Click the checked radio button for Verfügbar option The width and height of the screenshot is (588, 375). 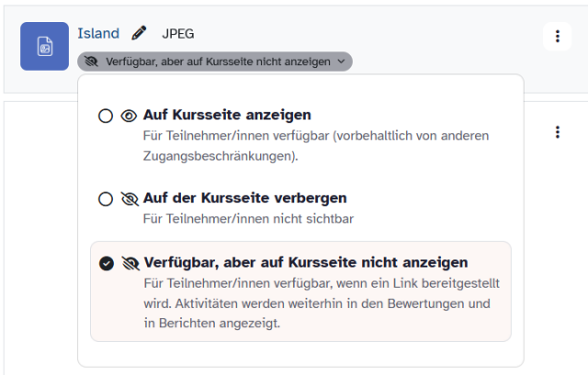[106, 263]
